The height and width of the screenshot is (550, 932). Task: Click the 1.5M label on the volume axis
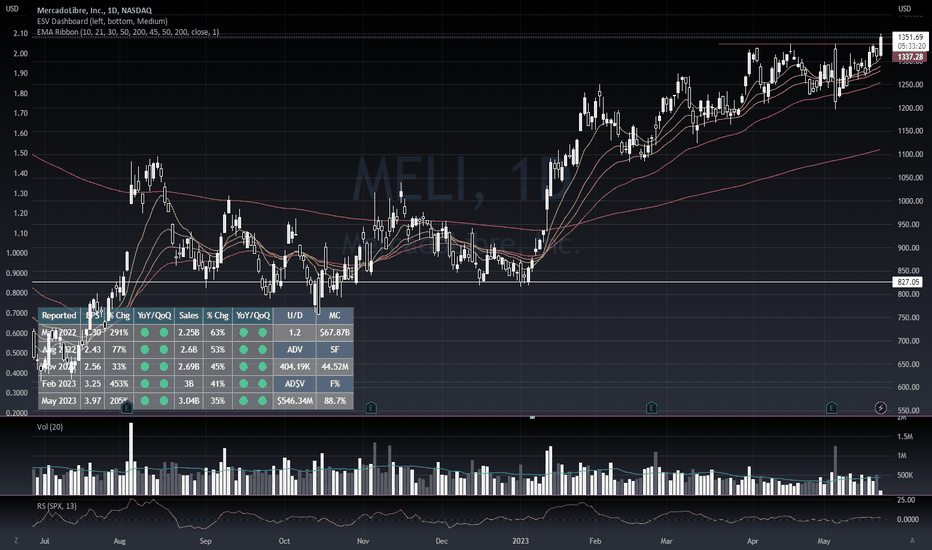click(905, 436)
